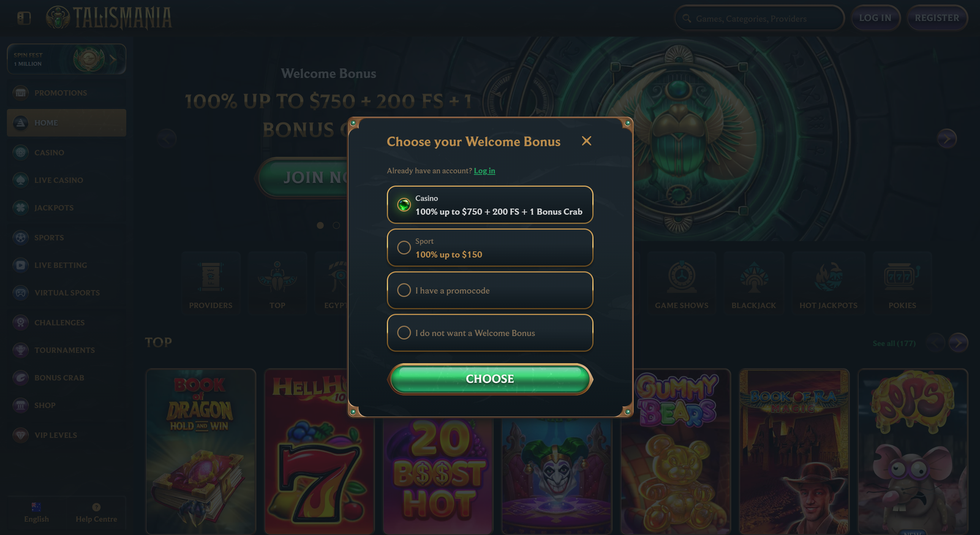
Task: Open the Help Centre icon
Action: 96,507
